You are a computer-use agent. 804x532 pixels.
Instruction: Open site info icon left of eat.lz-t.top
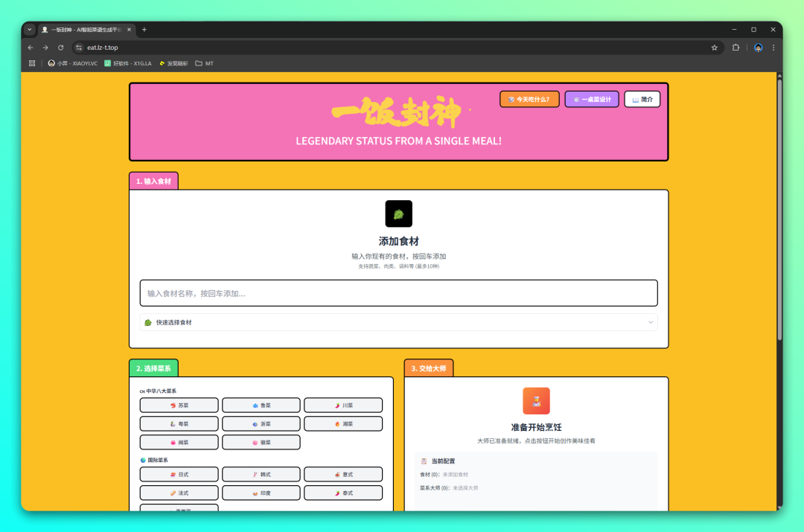(x=78, y=48)
